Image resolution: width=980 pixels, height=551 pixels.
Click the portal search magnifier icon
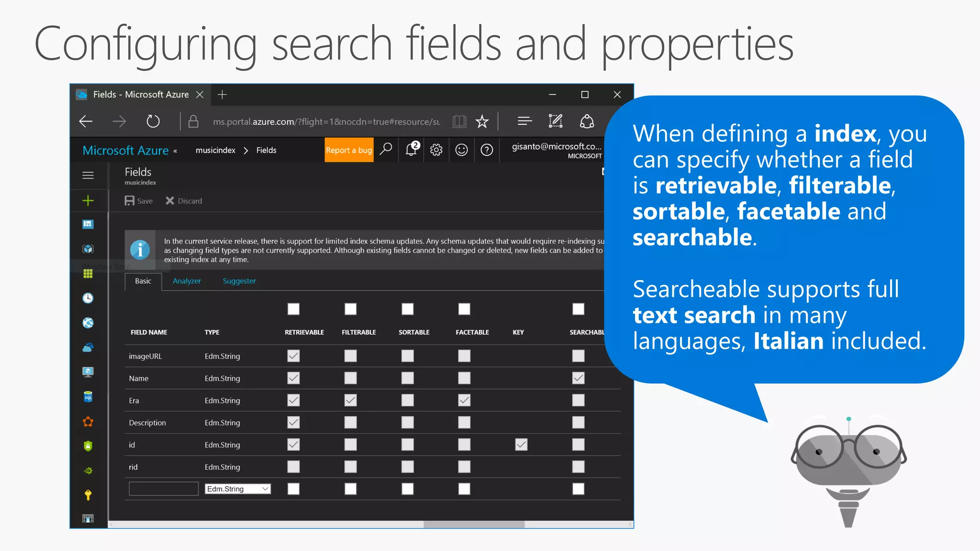[386, 150]
